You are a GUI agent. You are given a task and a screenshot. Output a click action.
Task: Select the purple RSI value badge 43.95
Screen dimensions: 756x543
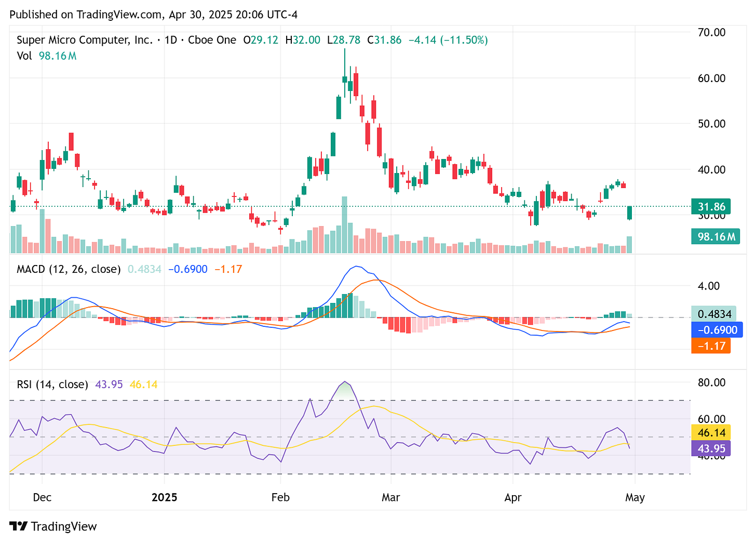711,448
